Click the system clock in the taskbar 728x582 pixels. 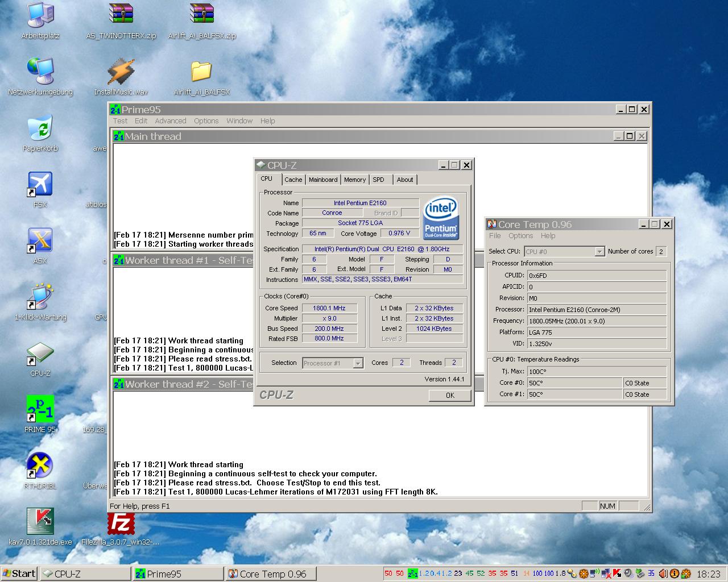point(708,574)
